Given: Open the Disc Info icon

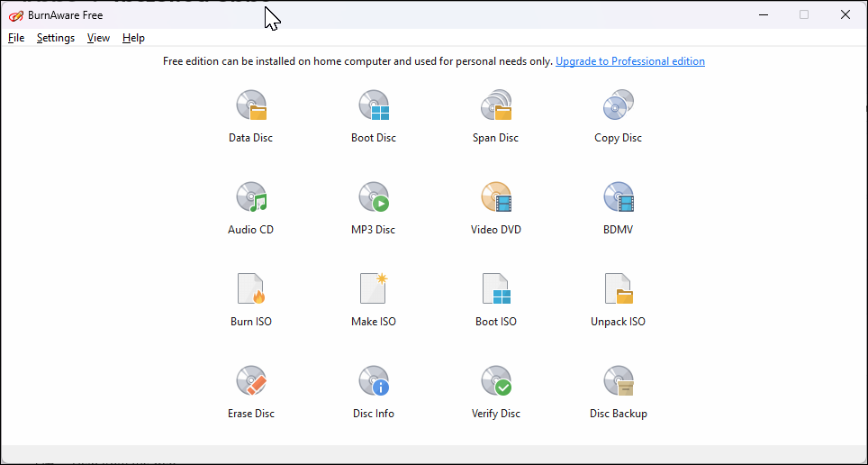Looking at the screenshot, I should (374, 381).
